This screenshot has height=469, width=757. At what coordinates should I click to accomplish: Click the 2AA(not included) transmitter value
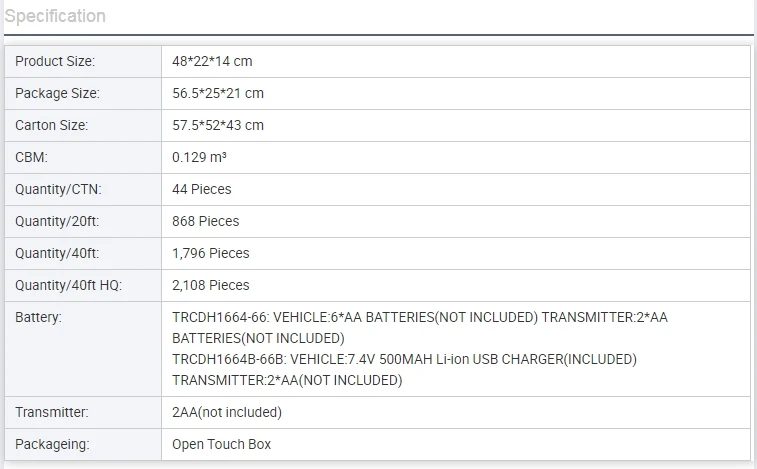[227, 412]
